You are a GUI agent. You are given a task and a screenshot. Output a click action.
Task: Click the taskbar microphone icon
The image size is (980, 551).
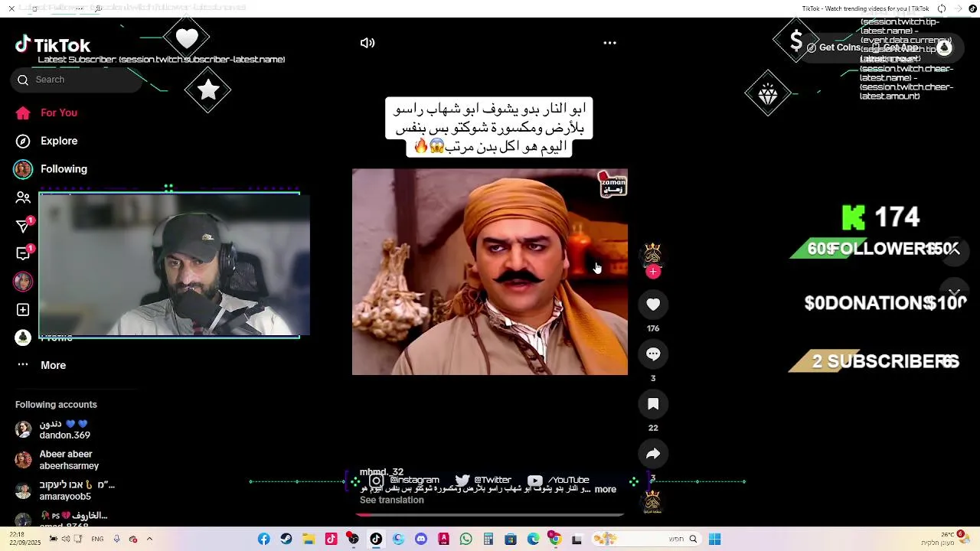point(116,540)
